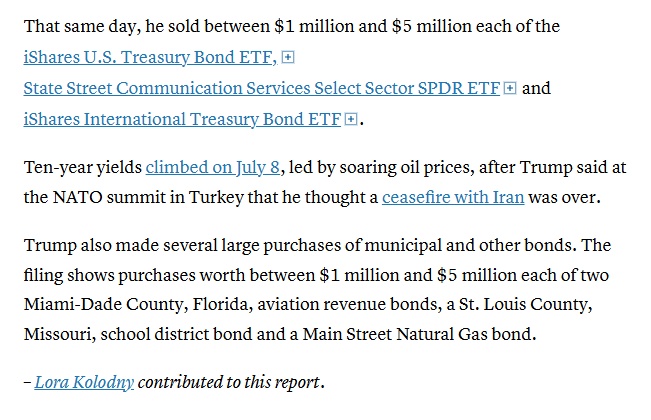651x420 pixels.
Task: Visit Lora Kolodny's author link
Action: click(84, 382)
